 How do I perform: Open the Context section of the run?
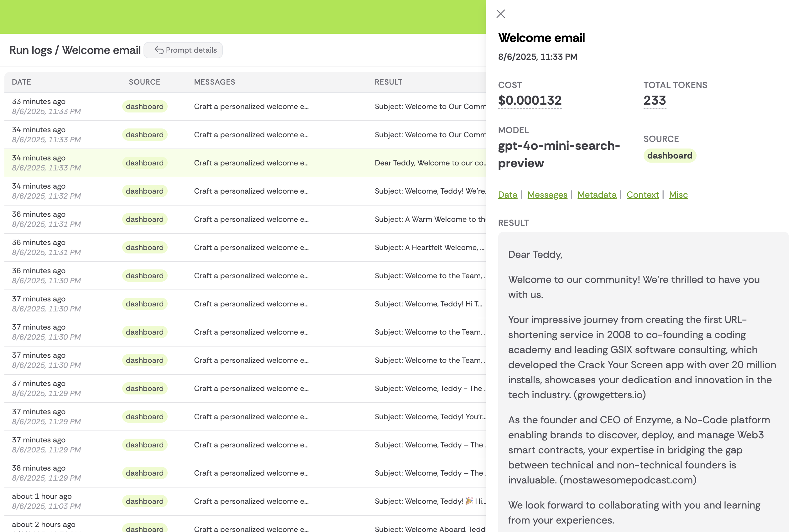tap(642, 195)
